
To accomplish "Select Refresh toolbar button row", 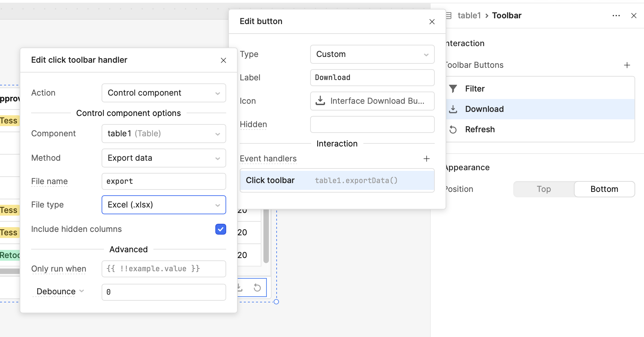I will click(540, 130).
